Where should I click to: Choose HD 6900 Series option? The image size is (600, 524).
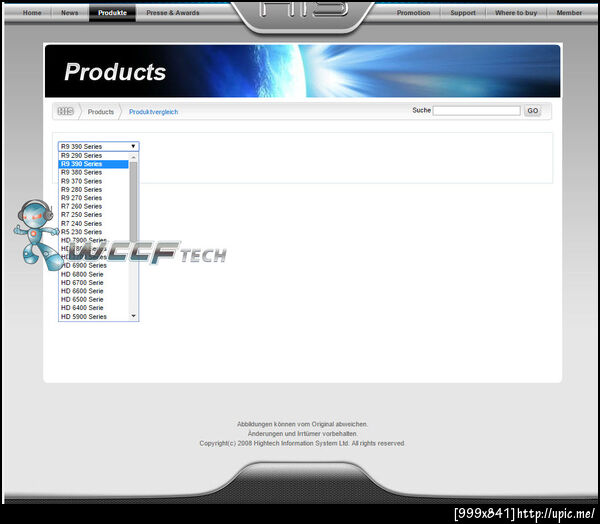(94, 265)
